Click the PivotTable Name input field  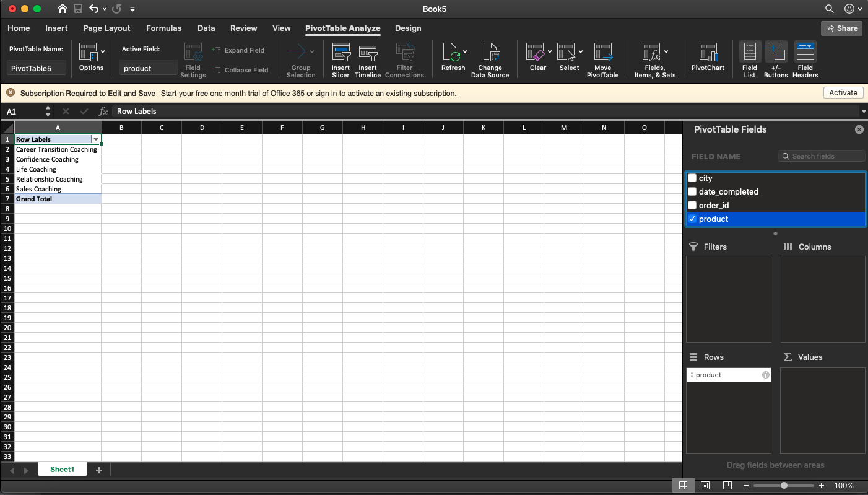point(37,68)
